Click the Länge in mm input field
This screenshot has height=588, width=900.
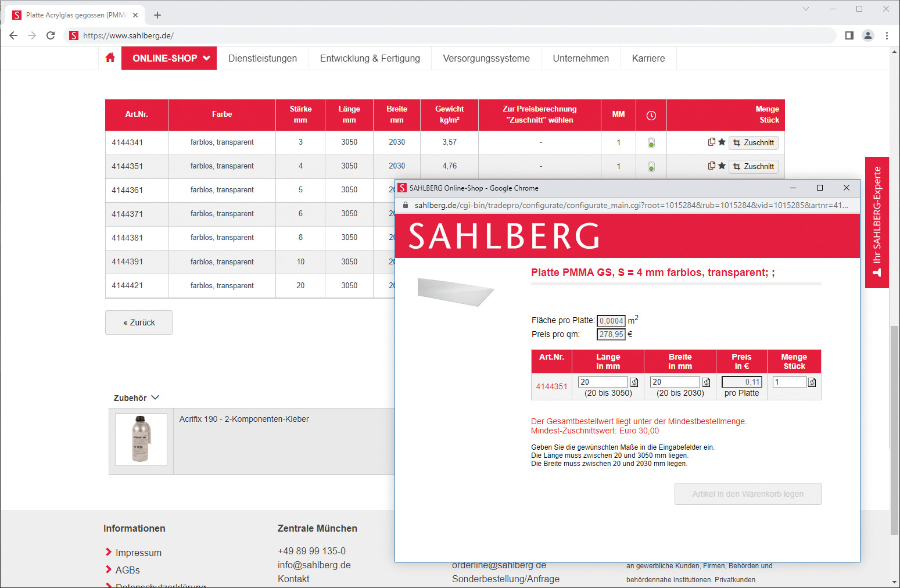[603, 382]
